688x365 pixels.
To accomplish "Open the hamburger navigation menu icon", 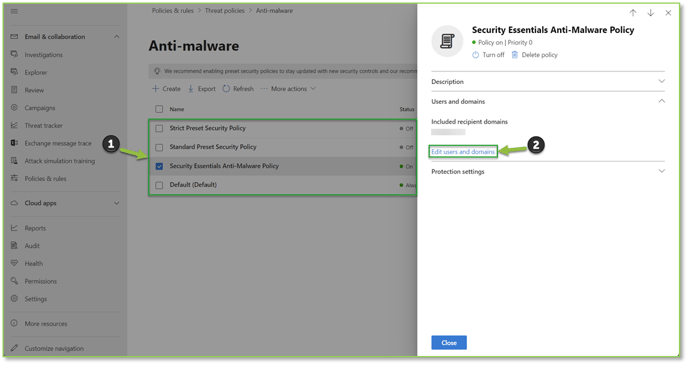I will (14, 11).
